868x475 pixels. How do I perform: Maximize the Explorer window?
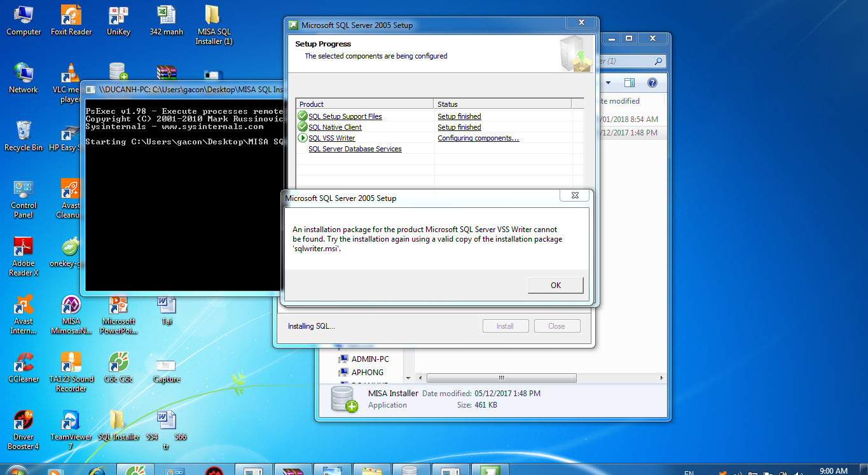629,39
